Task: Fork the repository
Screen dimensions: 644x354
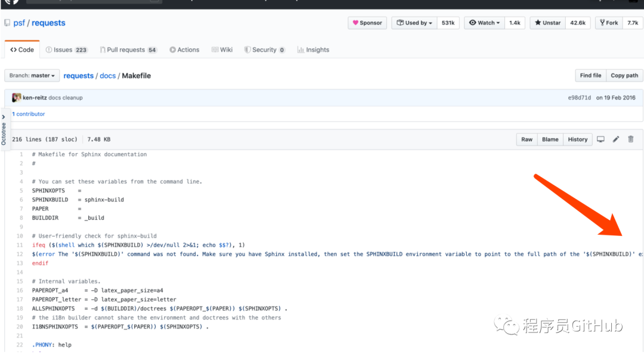Action: pos(609,23)
